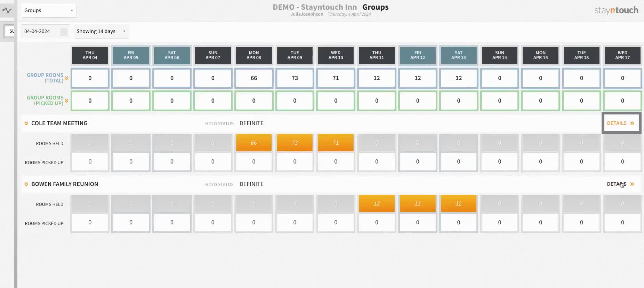Select the MON APR 08 column header
This screenshot has width=644, height=288.
tap(254, 55)
